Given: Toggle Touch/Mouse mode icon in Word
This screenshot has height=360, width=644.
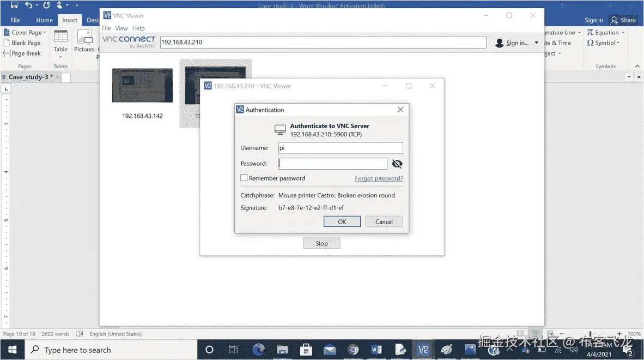Looking at the screenshot, I should pos(59,5).
